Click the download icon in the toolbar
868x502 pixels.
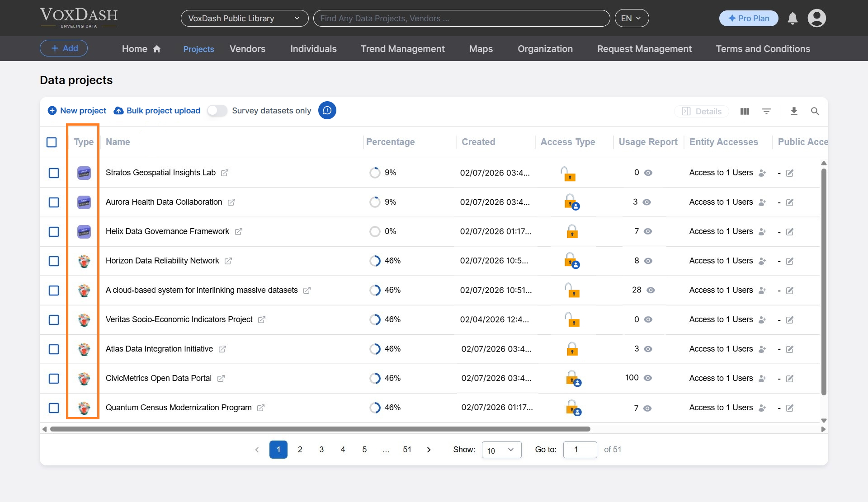click(794, 111)
